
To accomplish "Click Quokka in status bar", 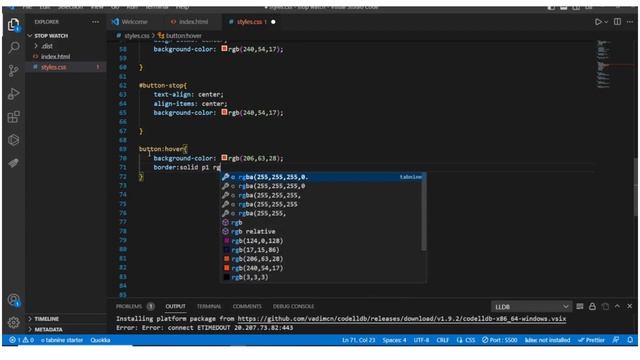I will coord(100,340).
